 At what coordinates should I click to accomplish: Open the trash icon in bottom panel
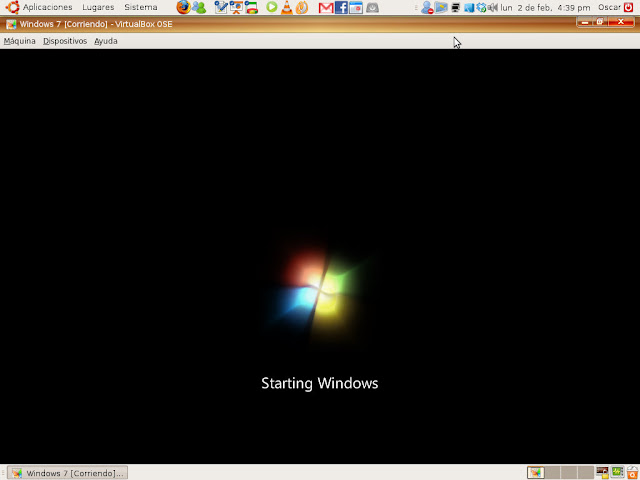(632, 473)
